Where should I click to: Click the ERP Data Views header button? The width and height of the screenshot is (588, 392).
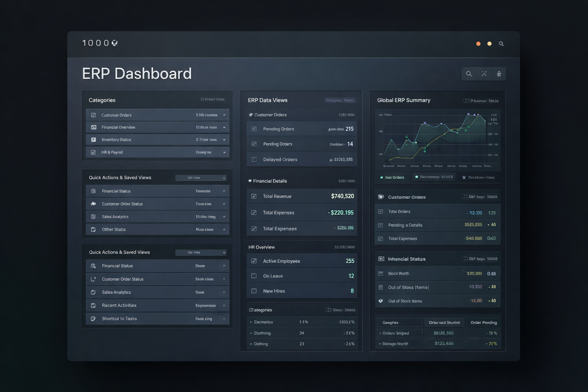(x=340, y=100)
